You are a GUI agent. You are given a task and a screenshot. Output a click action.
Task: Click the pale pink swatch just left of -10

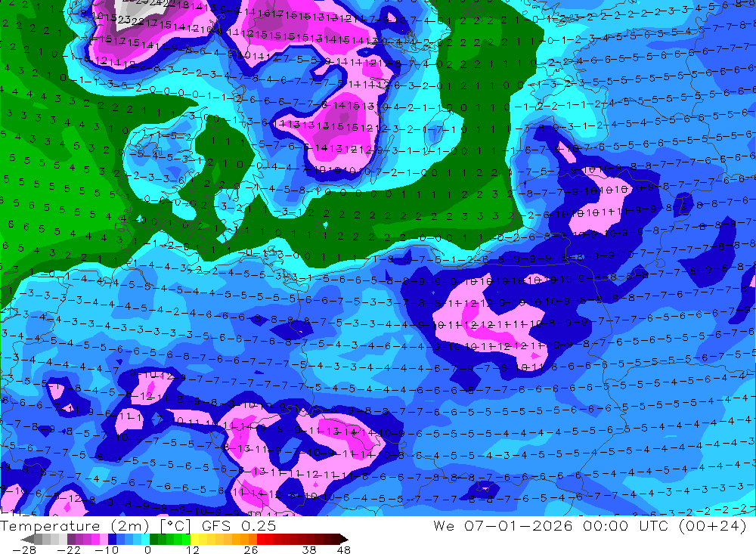click(104, 539)
